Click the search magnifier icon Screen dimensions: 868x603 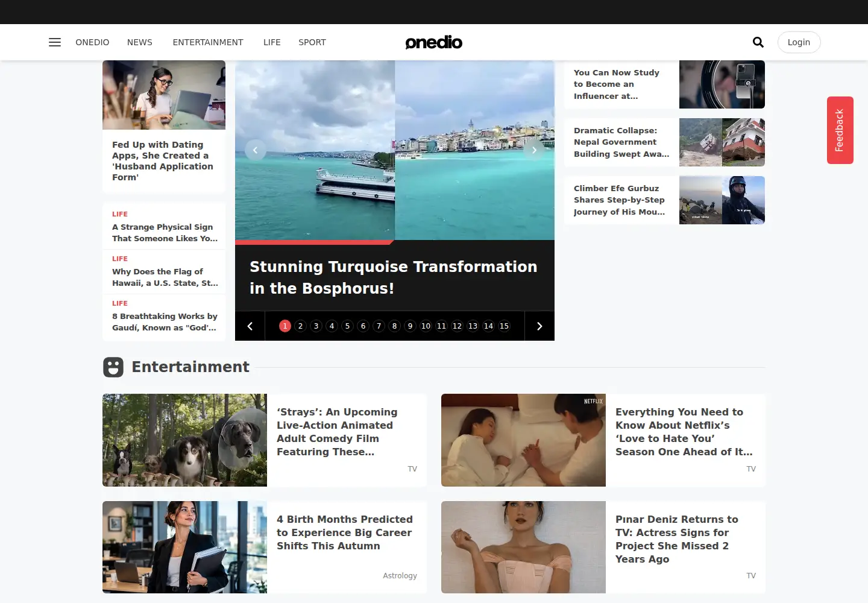point(758,42)
